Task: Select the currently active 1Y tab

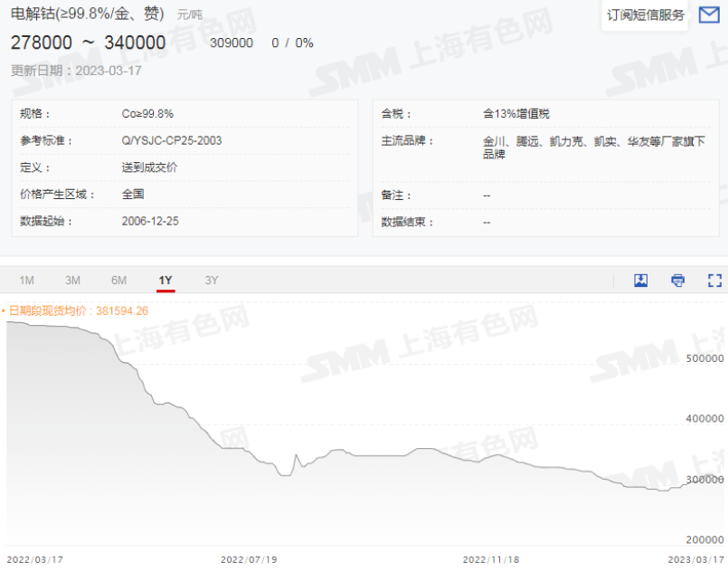Action: click(165, 281)
